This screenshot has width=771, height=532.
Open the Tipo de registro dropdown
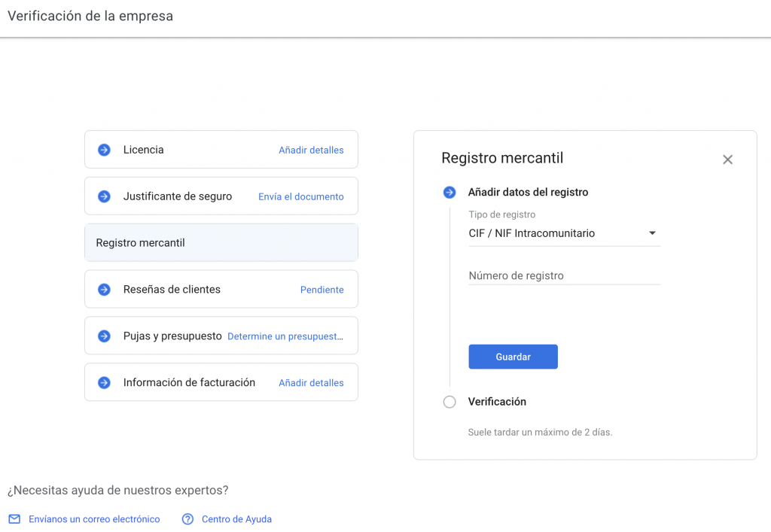563,233
